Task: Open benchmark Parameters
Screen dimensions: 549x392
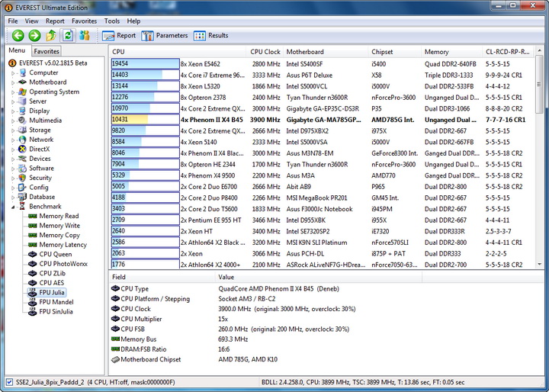Action: tap(165, 35)
